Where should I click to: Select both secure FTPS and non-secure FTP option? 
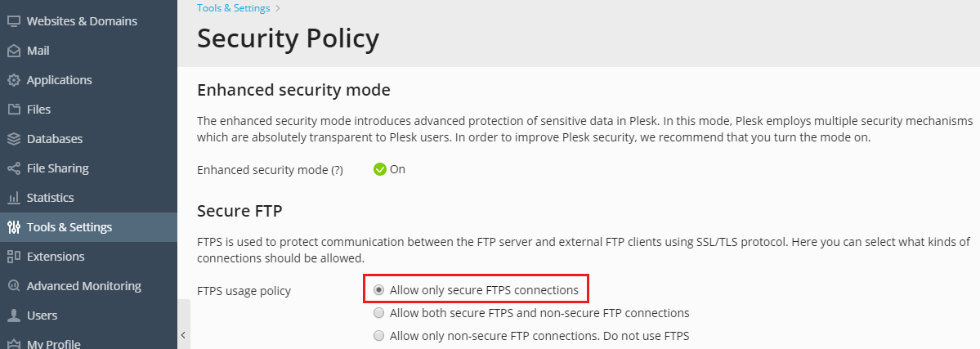378,313
